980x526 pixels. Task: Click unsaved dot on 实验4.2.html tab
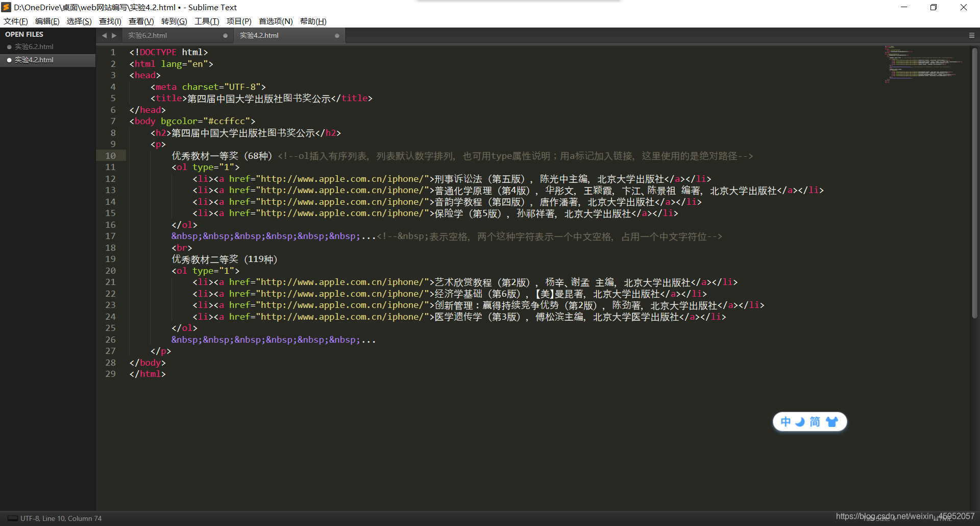pos(337,36)
